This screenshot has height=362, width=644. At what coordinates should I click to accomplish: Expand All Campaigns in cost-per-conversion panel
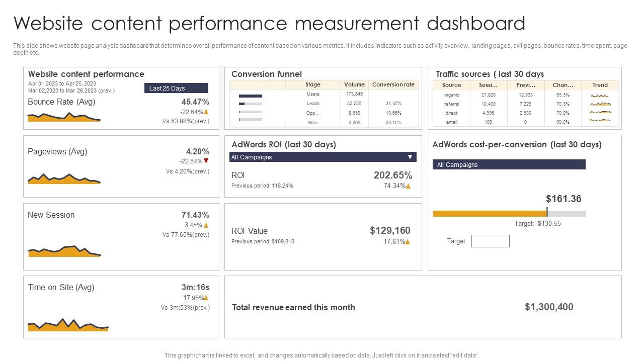click(x=509, y=164)
